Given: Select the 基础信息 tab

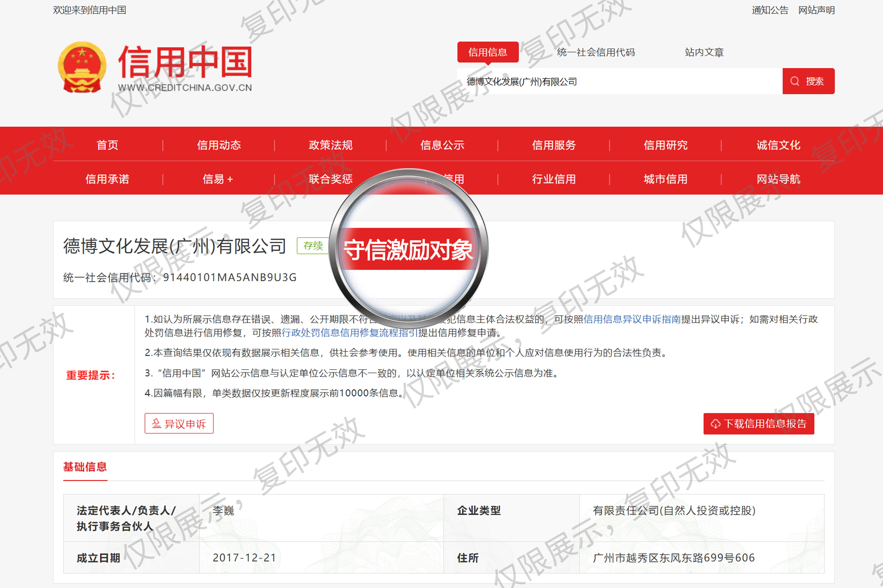Looking at the screenshot, I should pos(85,467).
